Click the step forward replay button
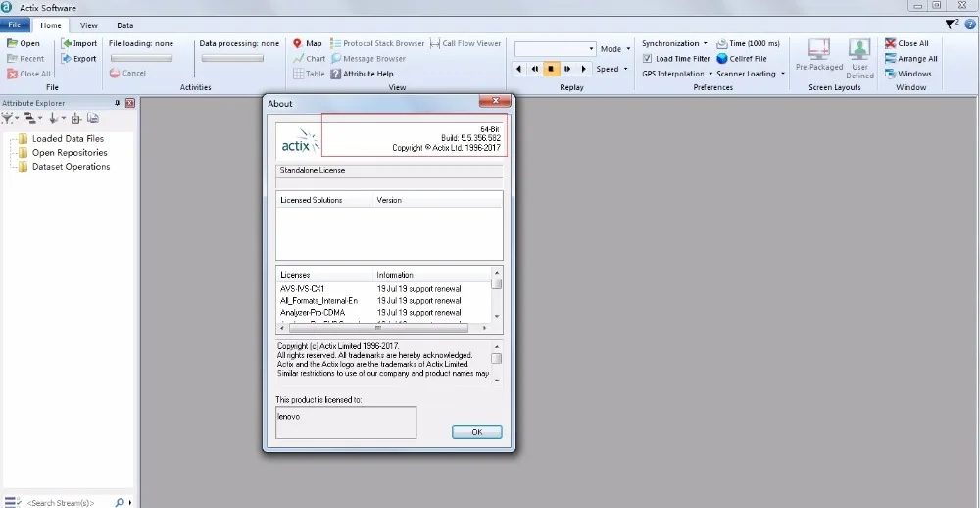Screen dimensions: 980x508 point(566,69)
